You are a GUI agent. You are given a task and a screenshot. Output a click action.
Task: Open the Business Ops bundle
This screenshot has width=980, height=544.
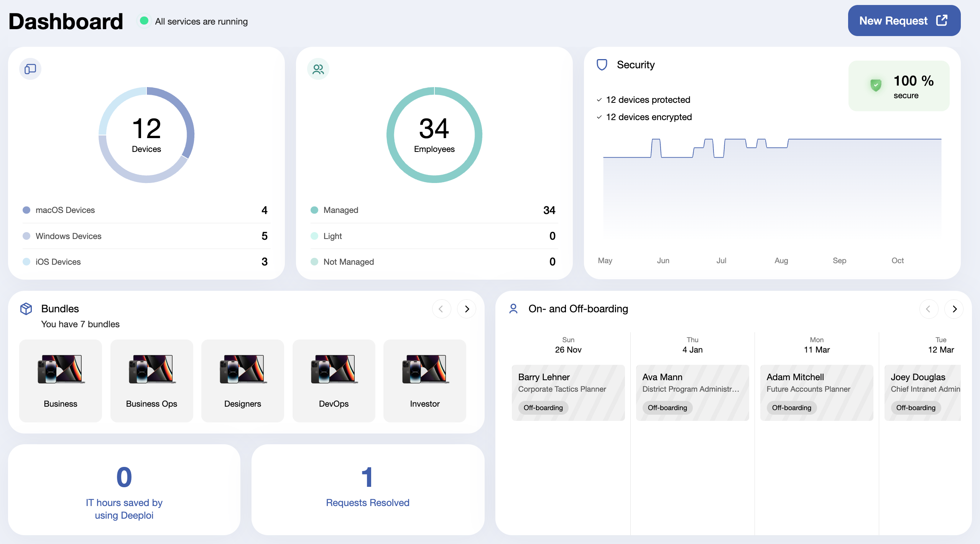[151, 381]
